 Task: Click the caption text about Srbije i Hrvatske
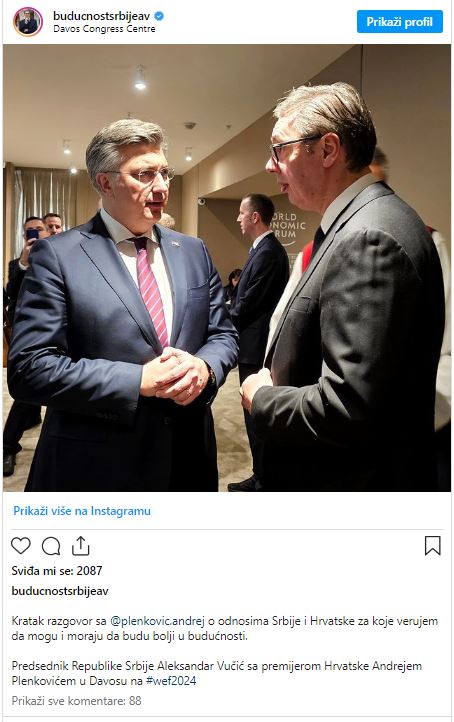[225, 629]
